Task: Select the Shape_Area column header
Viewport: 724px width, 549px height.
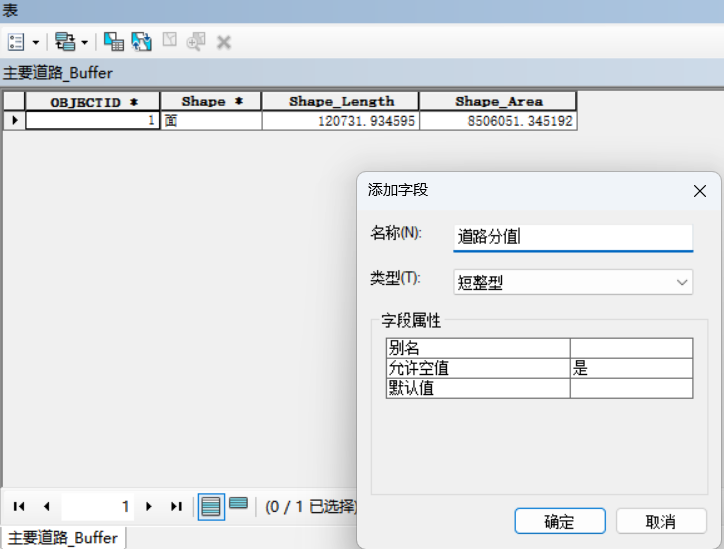Action: pyautogui.click(x=498, y=102)
